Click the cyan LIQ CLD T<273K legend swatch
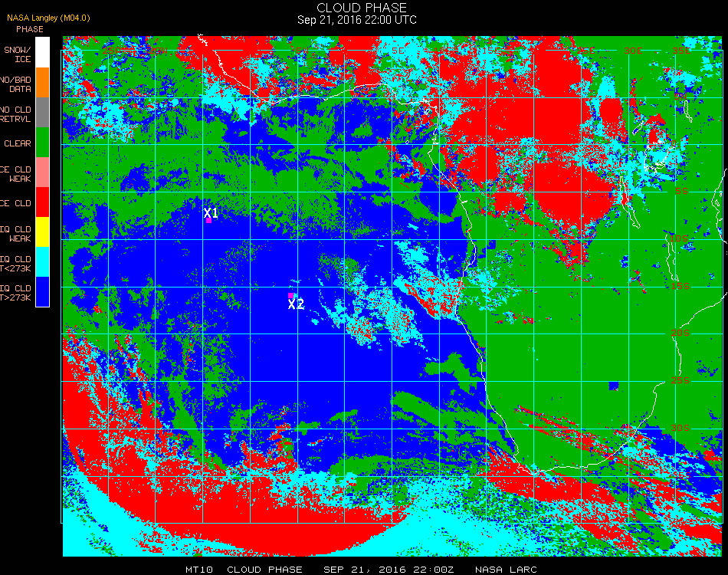The height and width of the screenshot is (575, 728). (x=42, y=262)
